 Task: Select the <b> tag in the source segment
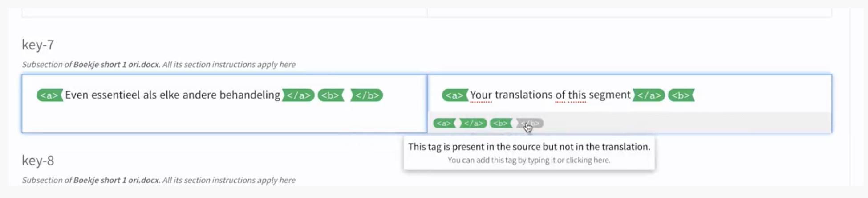(331, 95)
